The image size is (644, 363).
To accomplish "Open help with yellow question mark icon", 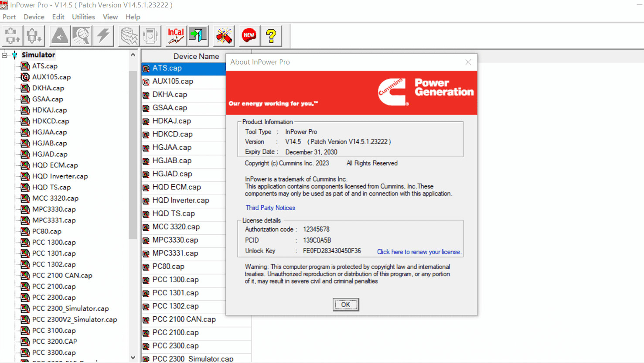I will click(271, 36).
